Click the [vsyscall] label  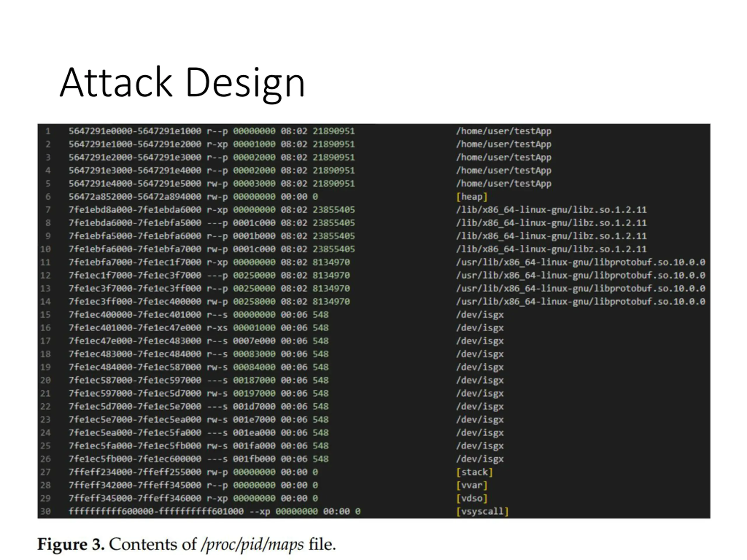482,511
